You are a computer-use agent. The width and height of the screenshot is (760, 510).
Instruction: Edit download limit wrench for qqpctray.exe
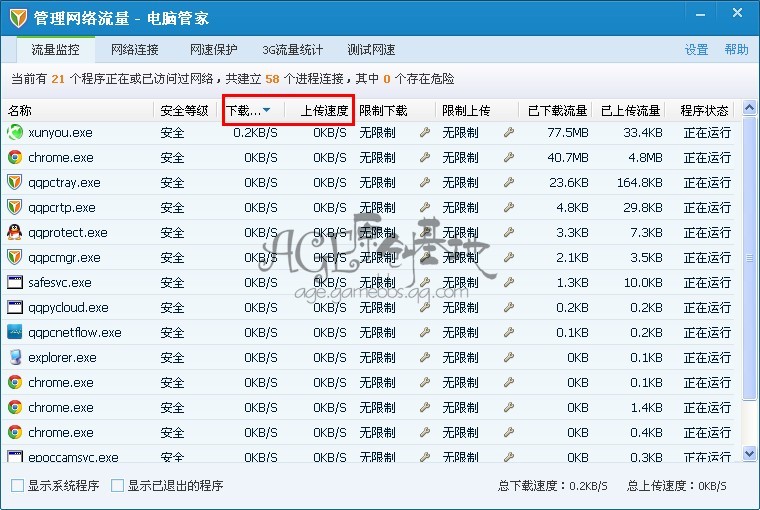click(x=425, y=182)
